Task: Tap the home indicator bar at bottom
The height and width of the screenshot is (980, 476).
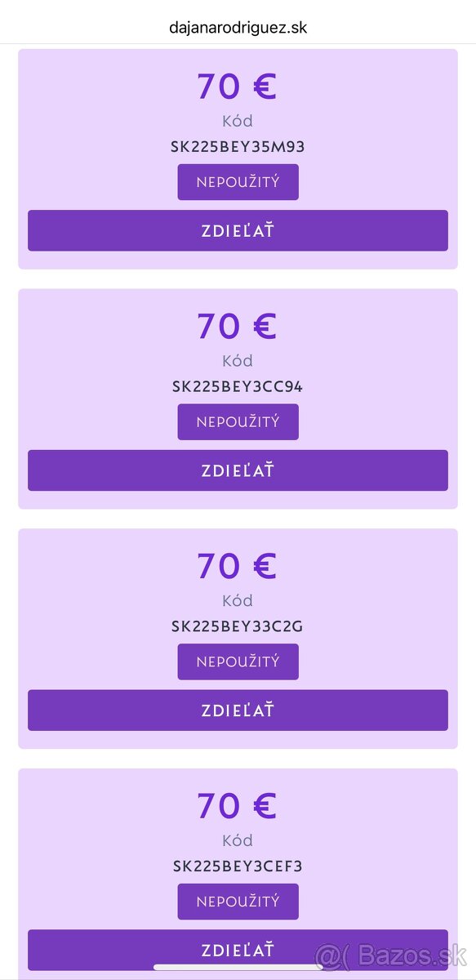Action: [x=238, y=967]
